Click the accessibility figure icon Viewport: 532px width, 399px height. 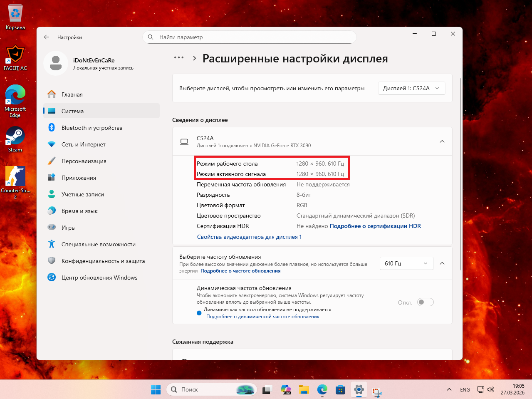52,244
